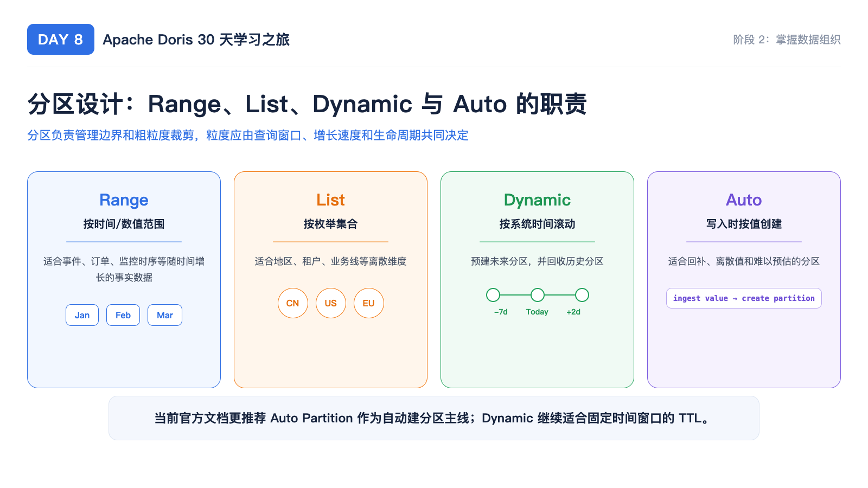Select the Apache Doris 30 天学习之旅 title
The width and height of the screenshot is (868, 488).
click(x=196, y=40)
